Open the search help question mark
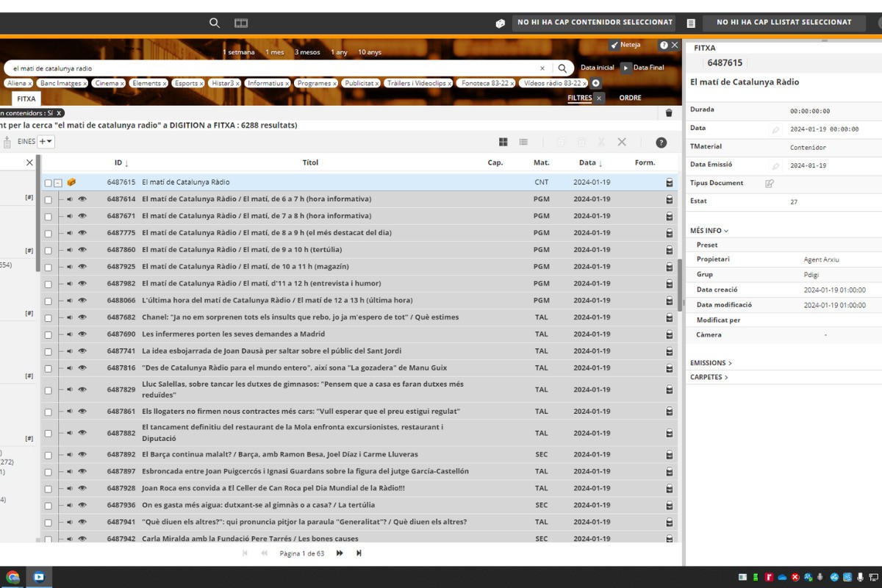The height and width of the screenshot is (588, 882). point(664,46)
